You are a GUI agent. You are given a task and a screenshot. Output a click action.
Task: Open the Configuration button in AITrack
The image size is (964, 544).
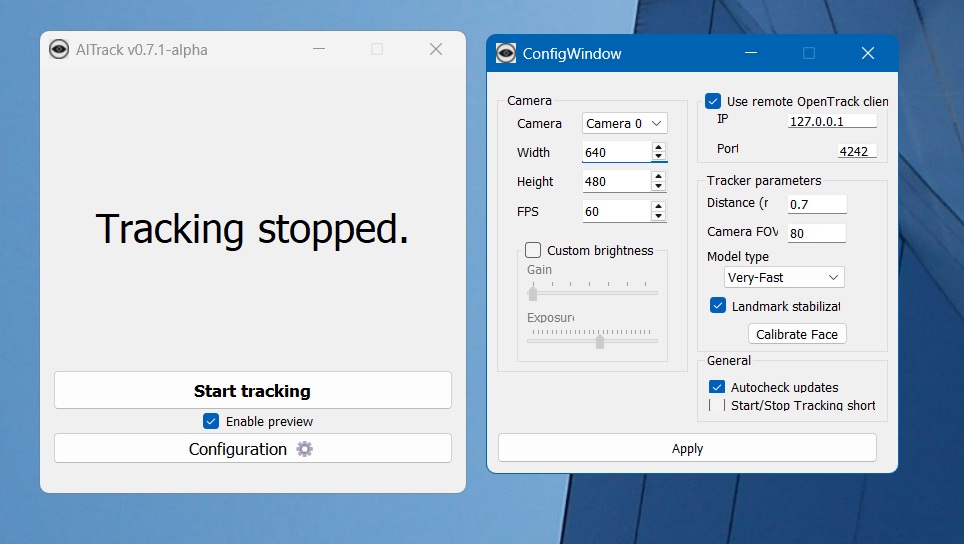click(253, 449)
